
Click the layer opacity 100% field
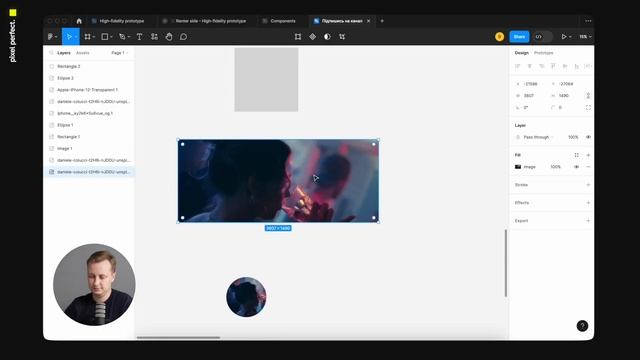point(573,137)
